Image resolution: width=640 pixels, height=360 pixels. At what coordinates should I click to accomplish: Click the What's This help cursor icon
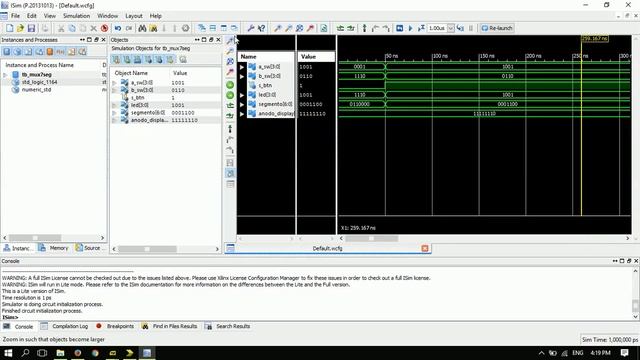(262, 28)
